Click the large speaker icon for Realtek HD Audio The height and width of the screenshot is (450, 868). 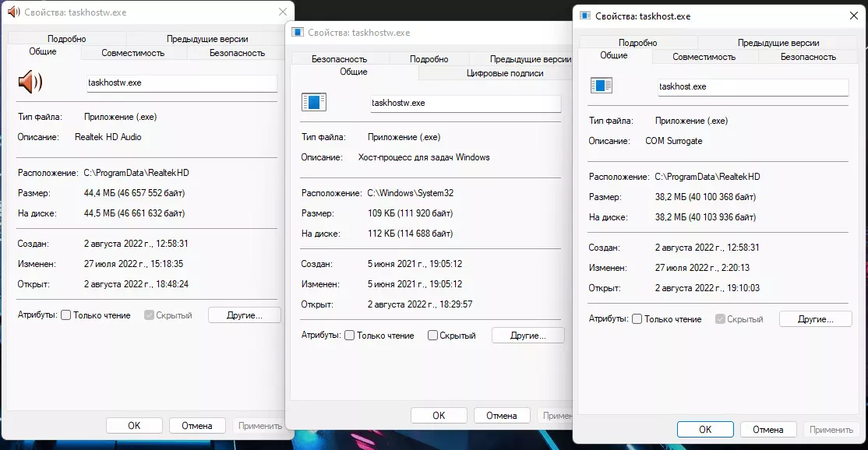point(30,82)
